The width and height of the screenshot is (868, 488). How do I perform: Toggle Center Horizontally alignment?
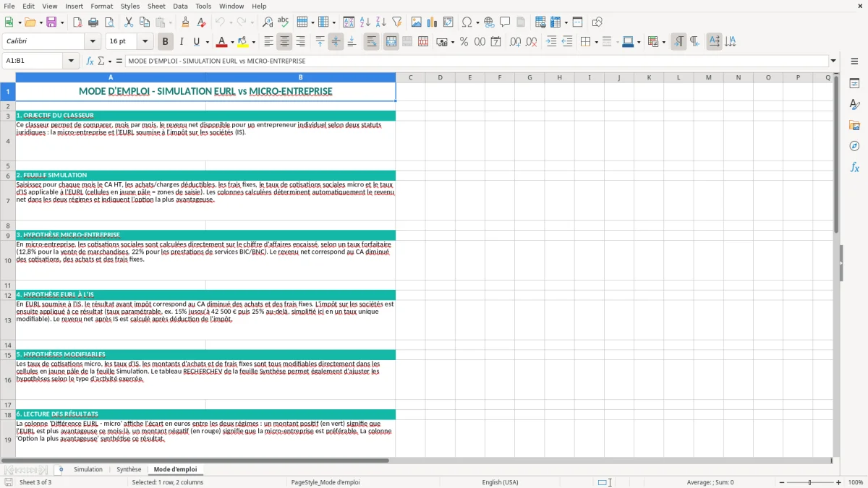tap(284, 42)
